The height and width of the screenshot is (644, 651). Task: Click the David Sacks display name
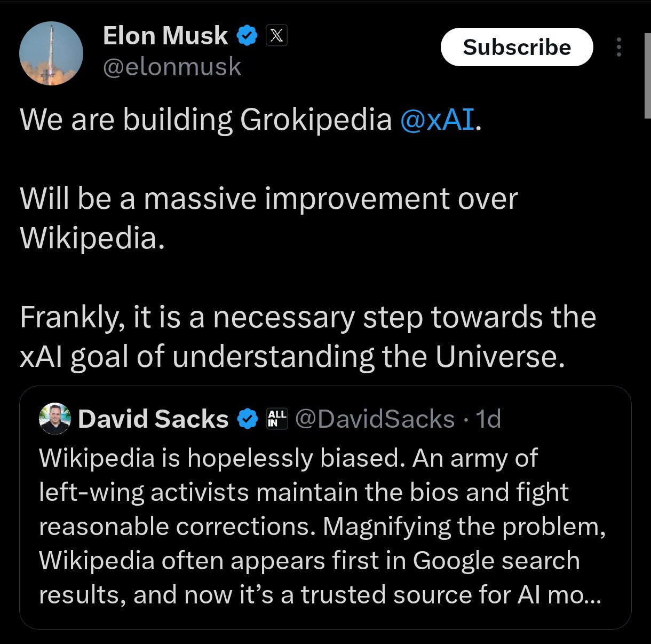[x=153, y=419]
